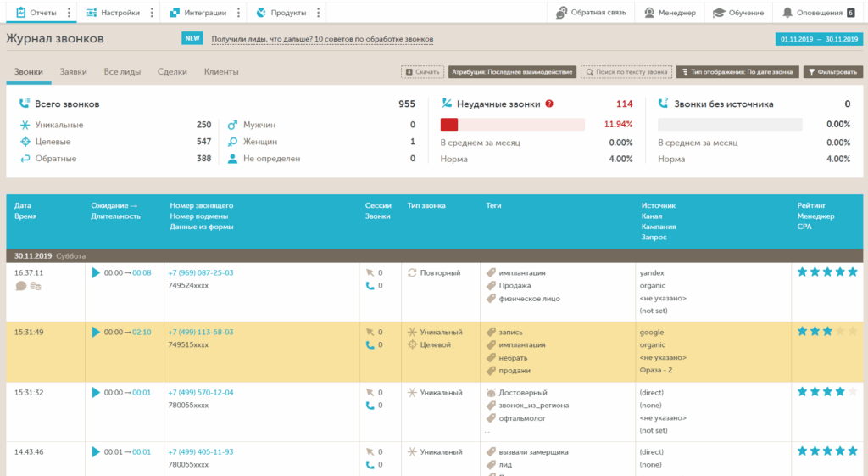Set fifth star rating for 15:31:32 call
The image size is (868, 476).
[853, 392]
